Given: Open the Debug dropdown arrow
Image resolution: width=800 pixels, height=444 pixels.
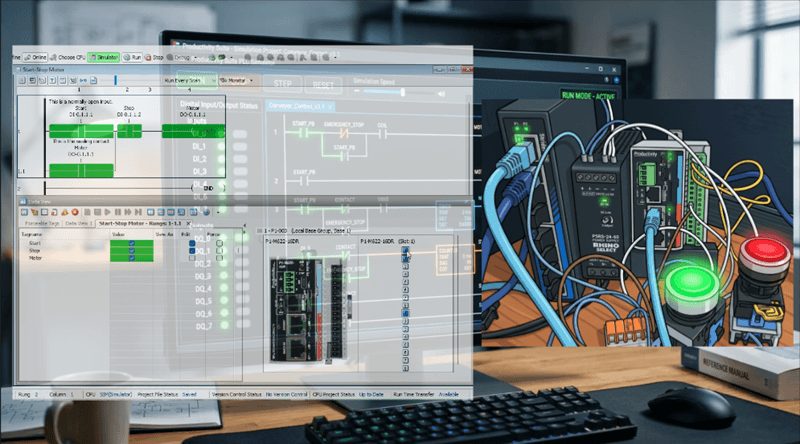Looking at the screenshot, I should pyautogui.click(x=196, y=58).
